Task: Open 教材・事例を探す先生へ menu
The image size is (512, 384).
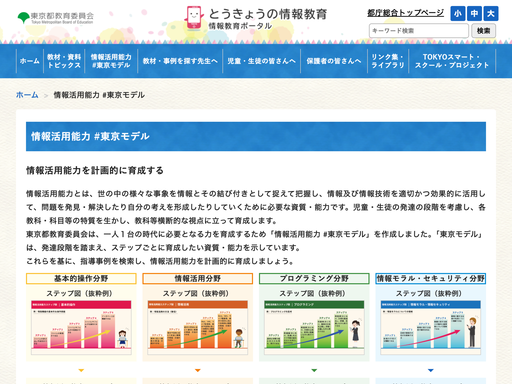Action: coord(180,61)
